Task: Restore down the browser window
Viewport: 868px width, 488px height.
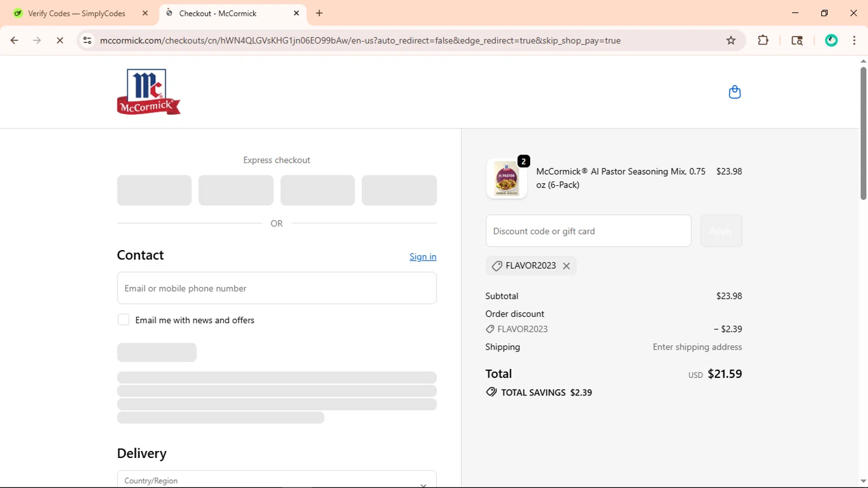Action: [x=825, y=13]
